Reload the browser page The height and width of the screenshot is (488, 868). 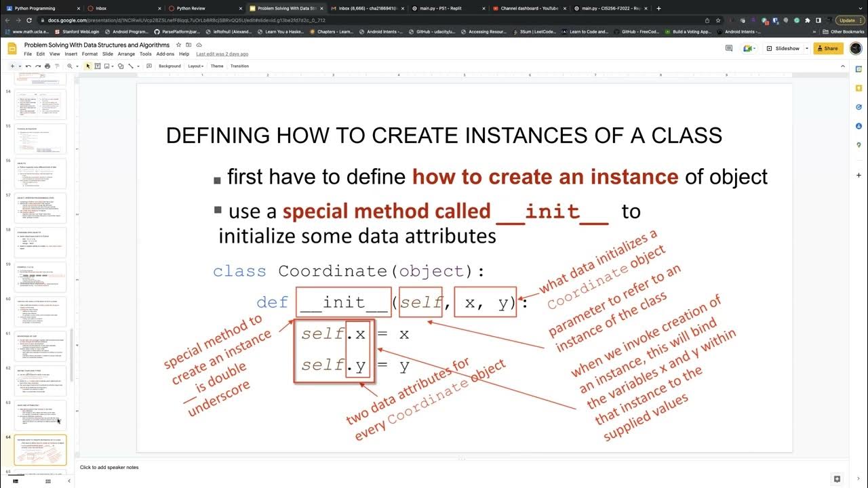[x=29, y=20]
